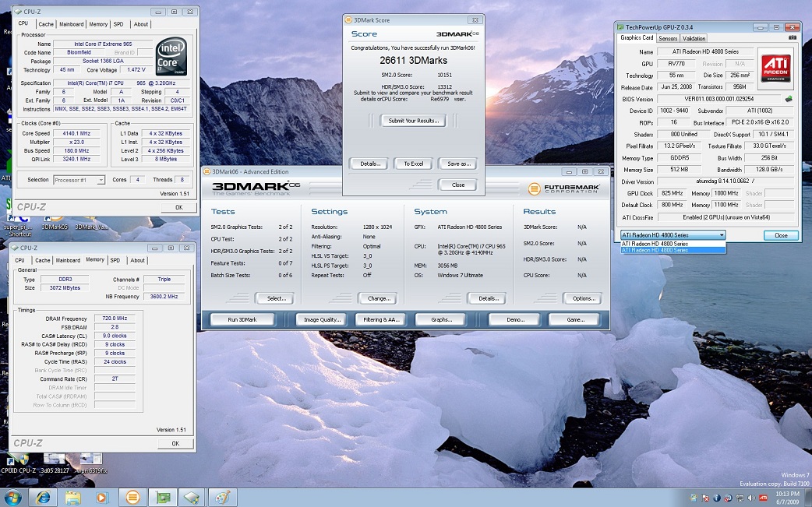Open Memory tab in top CPU-Z window
The height and width of the screenshot is (507, 812).
[x=98, y=24]
